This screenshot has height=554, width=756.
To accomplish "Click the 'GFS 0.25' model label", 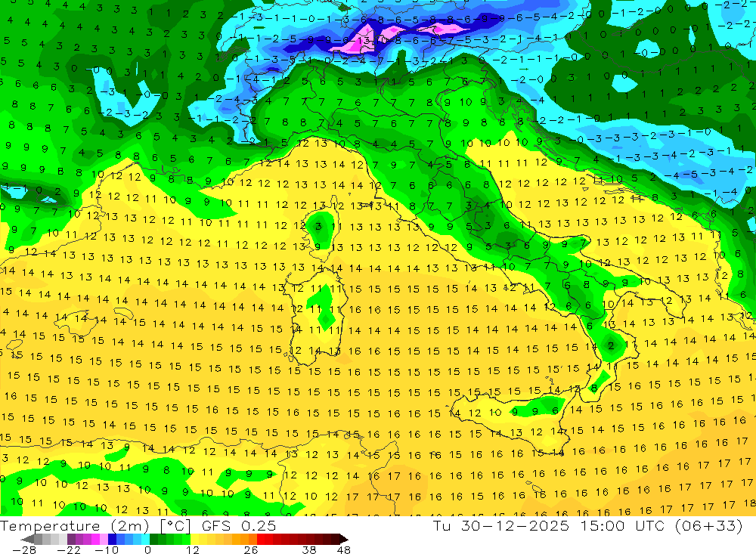I will point(239,526).
